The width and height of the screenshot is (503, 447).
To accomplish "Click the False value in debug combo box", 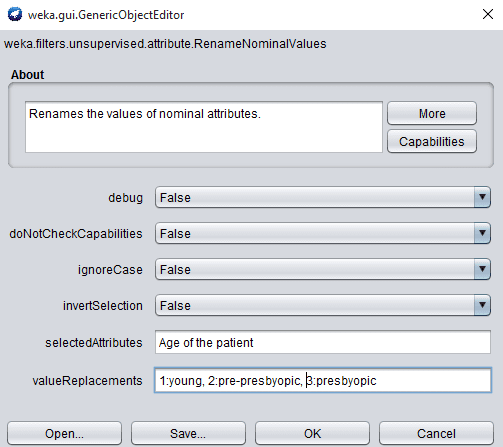I will (x=175, y=198).
